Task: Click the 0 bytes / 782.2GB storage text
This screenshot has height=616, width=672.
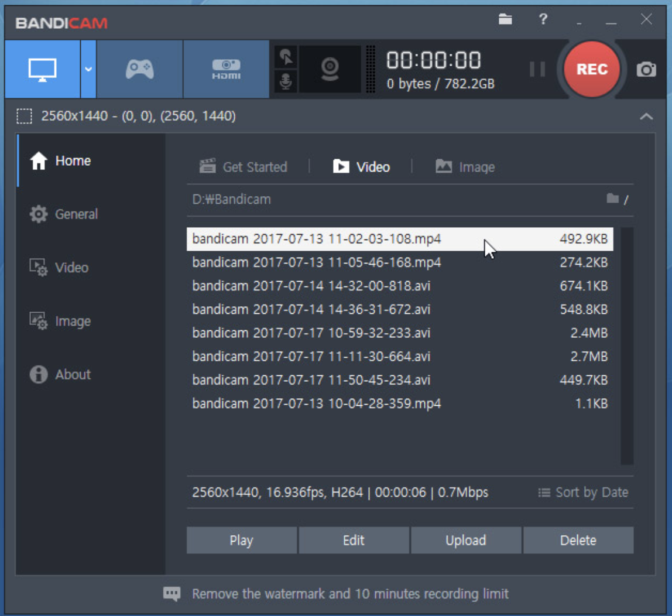Action: click(x=441, y=84)
